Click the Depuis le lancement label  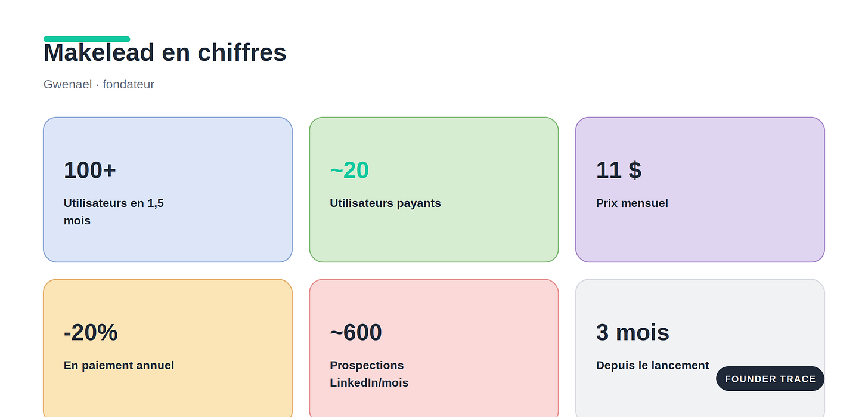[x=652, y=365]
